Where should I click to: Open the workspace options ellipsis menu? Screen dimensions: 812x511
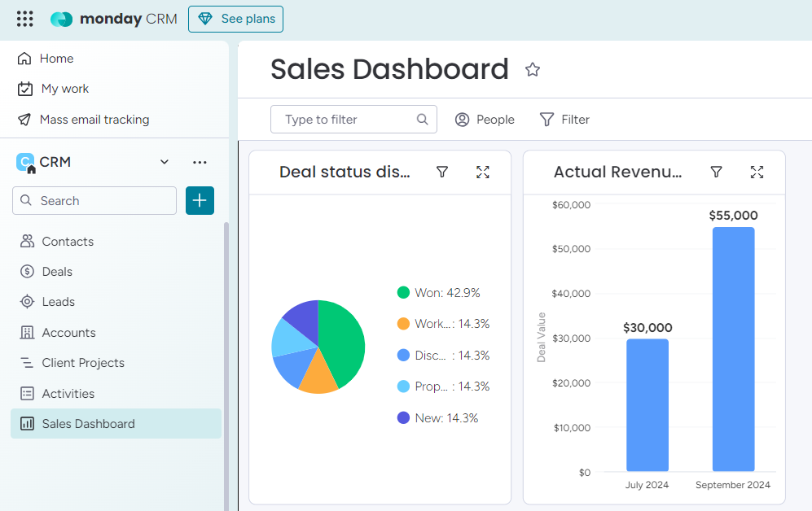click(x=200, y=162)
